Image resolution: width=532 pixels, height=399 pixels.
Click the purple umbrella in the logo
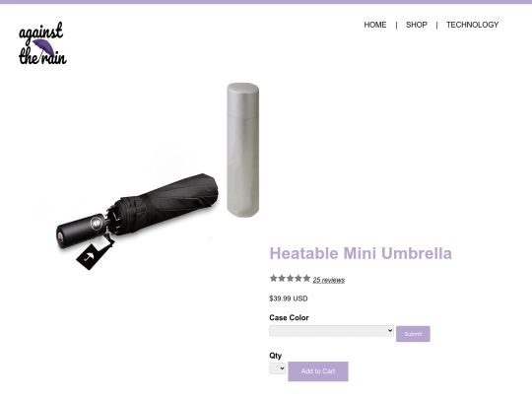(44, 47)
